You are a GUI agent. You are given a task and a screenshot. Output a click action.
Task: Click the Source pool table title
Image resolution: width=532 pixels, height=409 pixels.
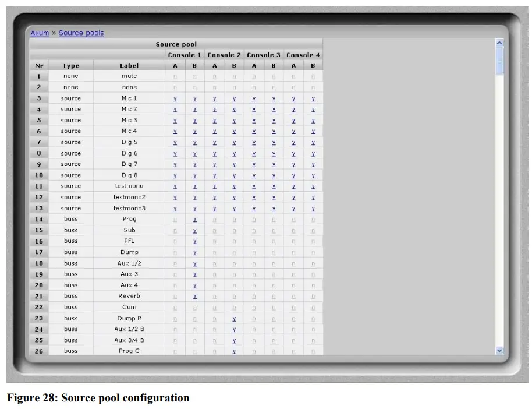[x=176, y=44]
